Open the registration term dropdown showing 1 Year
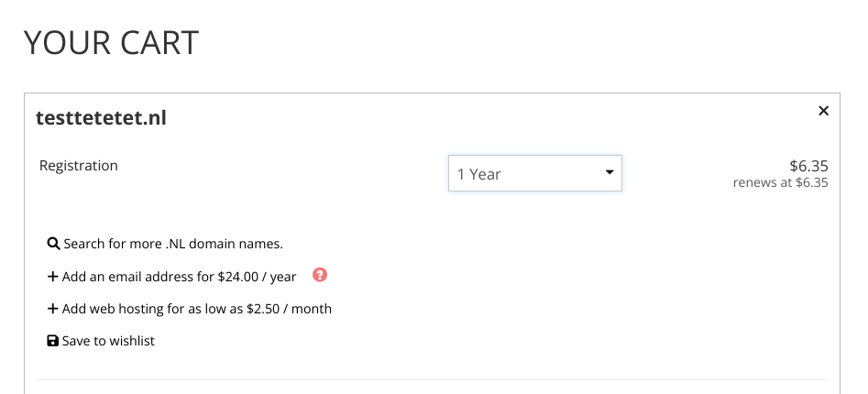 (534, 173)
